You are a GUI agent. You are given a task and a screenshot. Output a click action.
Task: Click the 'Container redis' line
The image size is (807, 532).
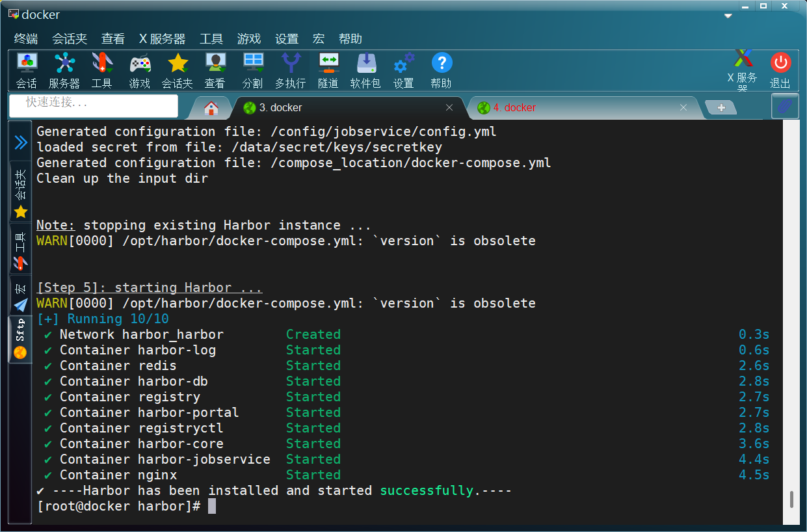pos(403,366)
